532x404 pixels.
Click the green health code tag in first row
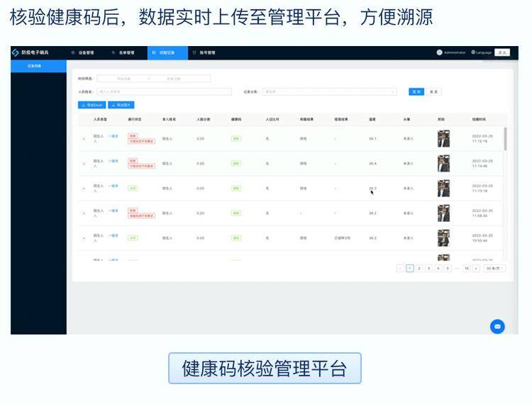click(235, 138)
